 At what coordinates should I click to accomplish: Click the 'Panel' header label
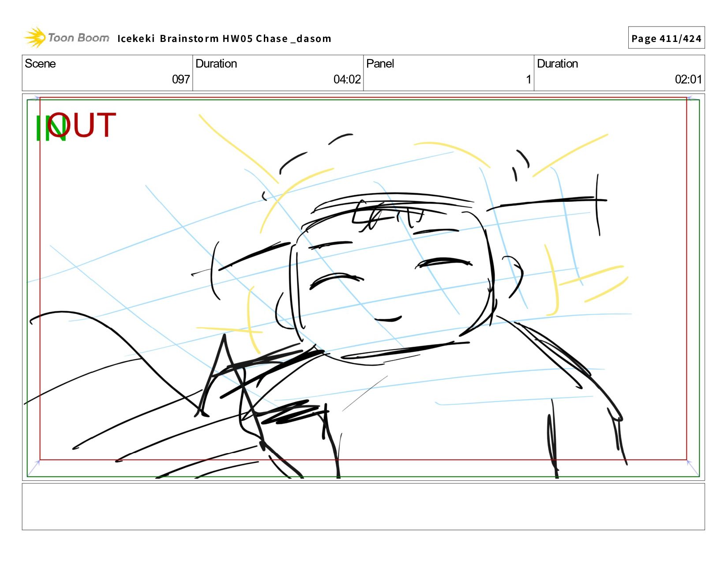pos(380,64)
